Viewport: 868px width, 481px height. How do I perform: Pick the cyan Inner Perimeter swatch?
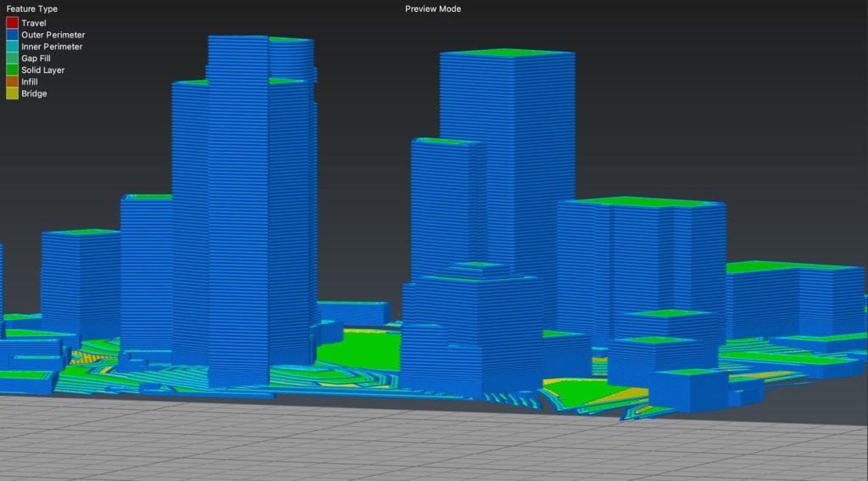(12, 47)
